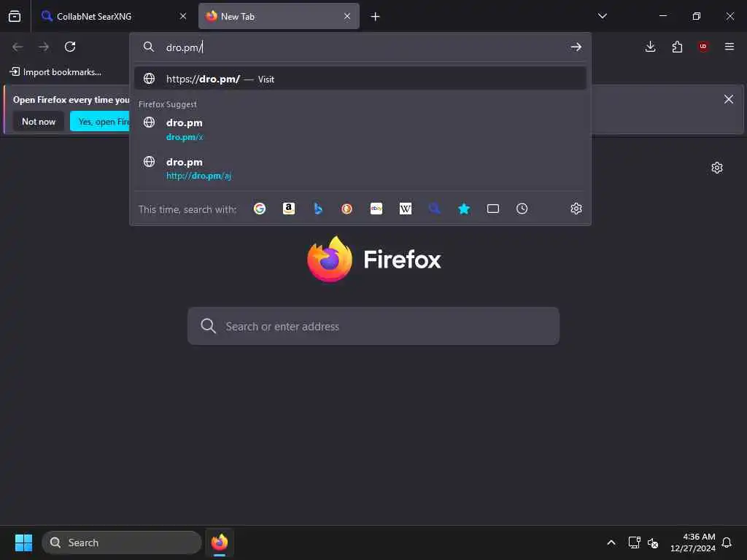Open network status tray icon
The width and height of the screenshot is (747, 560).
(x=634, y=542)
